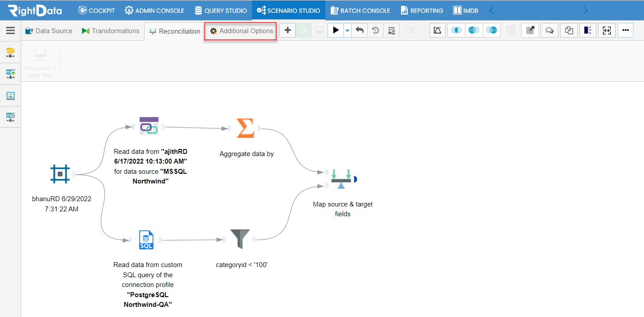Open QUERY STUDIO in top navigation
This screenshot has width=644, height=317.
(x=221, y=10)
